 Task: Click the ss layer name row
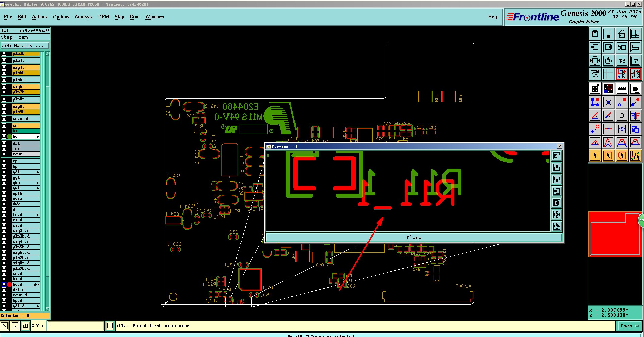26,126
